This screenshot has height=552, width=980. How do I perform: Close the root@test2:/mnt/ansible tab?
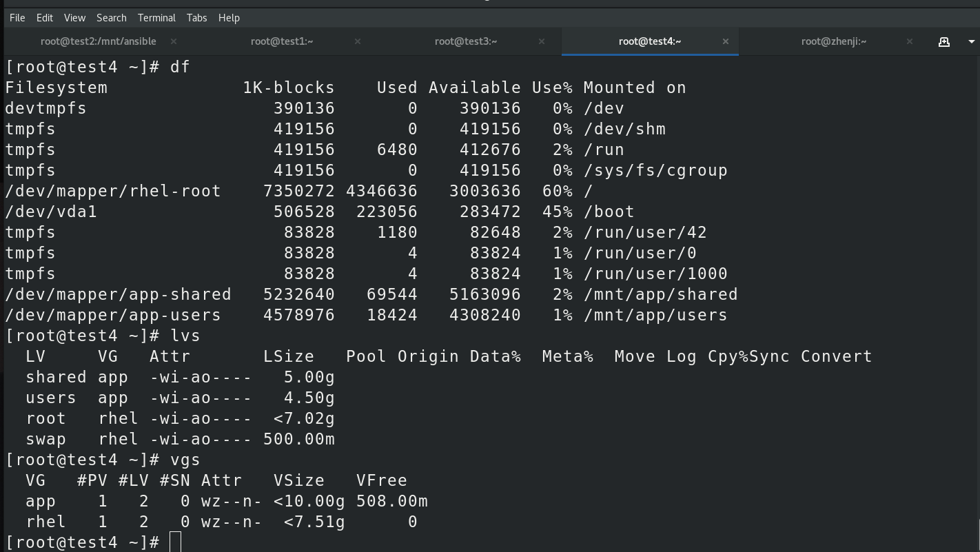click(174, 41)
